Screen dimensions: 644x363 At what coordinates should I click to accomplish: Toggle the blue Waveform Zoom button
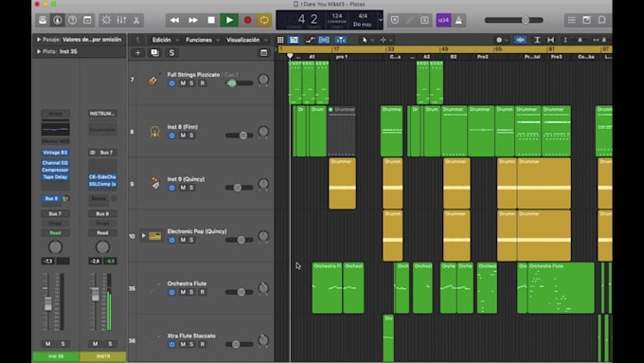pyautogui.click(x=520, y=40)
